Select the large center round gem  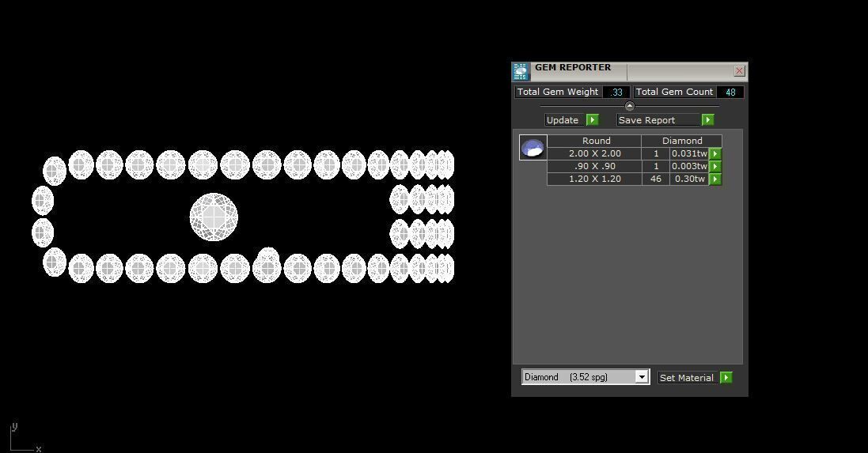pyautogui.click(x=214, y=217)
